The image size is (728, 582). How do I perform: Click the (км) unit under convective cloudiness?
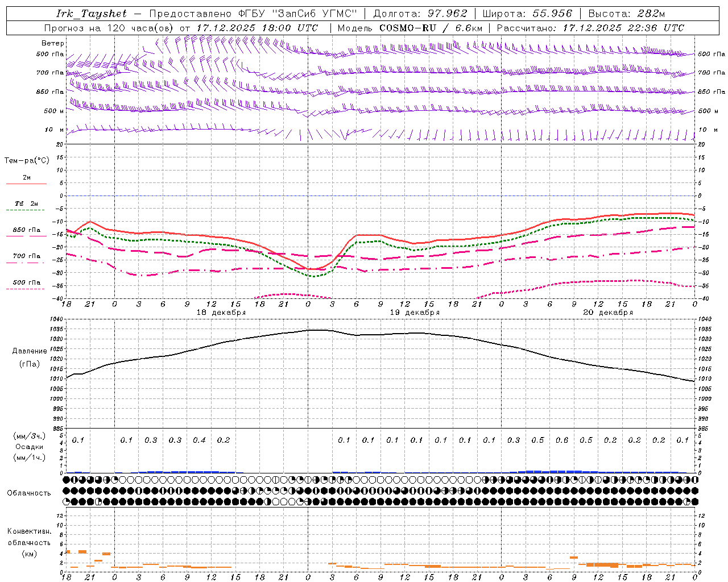[x=30, y=554]
